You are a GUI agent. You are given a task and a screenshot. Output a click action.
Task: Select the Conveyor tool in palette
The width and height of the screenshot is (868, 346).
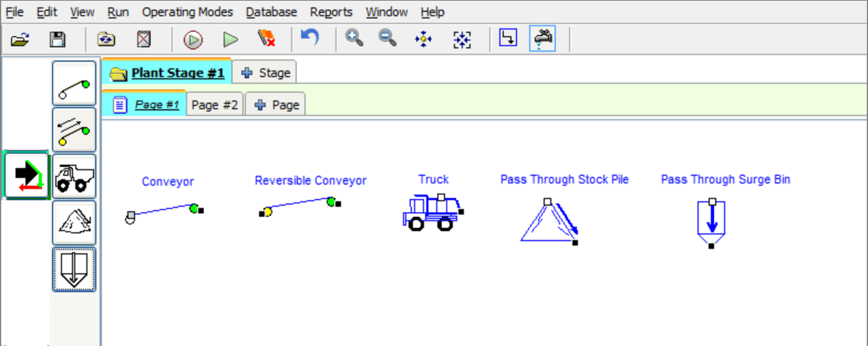(74, 84)
